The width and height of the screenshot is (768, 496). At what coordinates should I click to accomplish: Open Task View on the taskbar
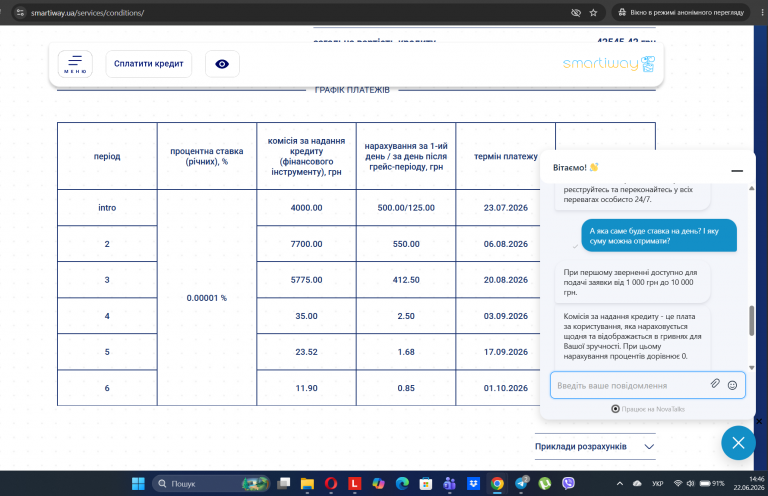click(x=284, y=484)
